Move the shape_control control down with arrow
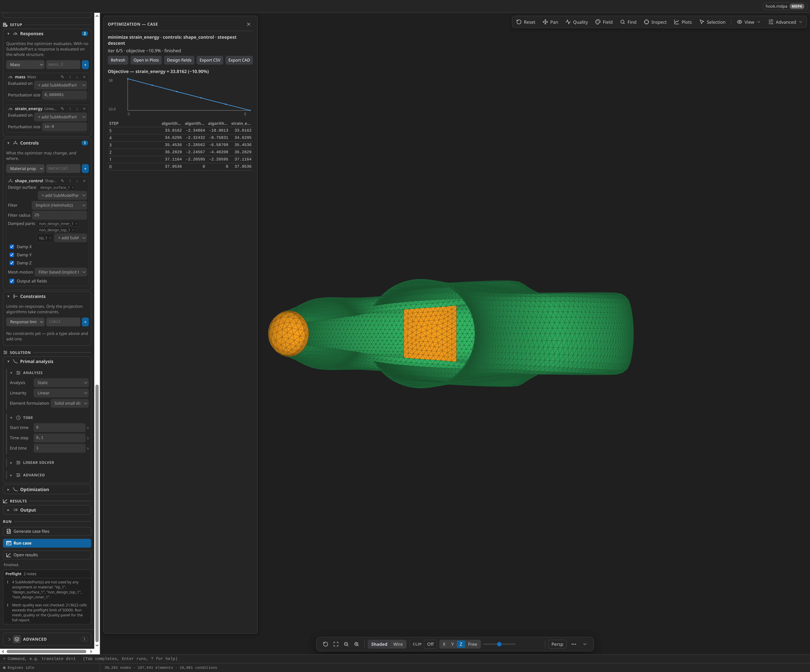 [x=77, y=181]
